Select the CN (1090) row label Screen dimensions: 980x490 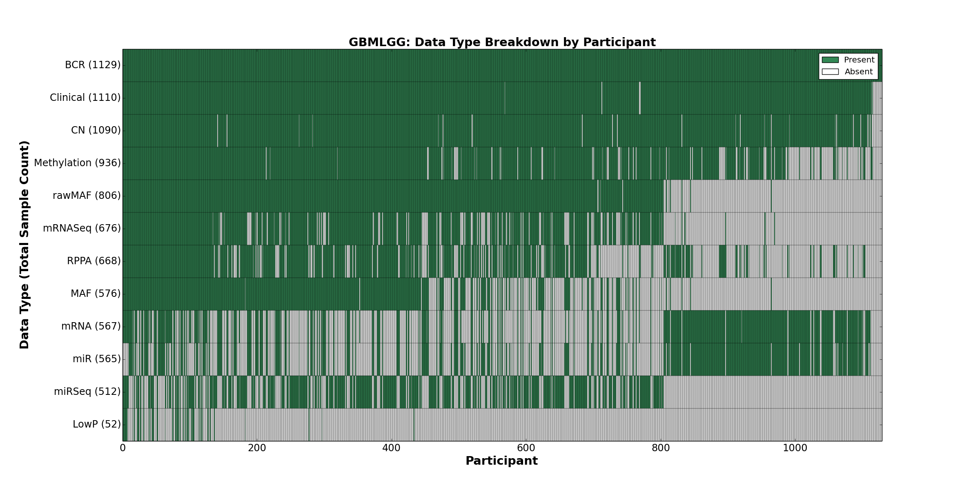coord(96,130)
